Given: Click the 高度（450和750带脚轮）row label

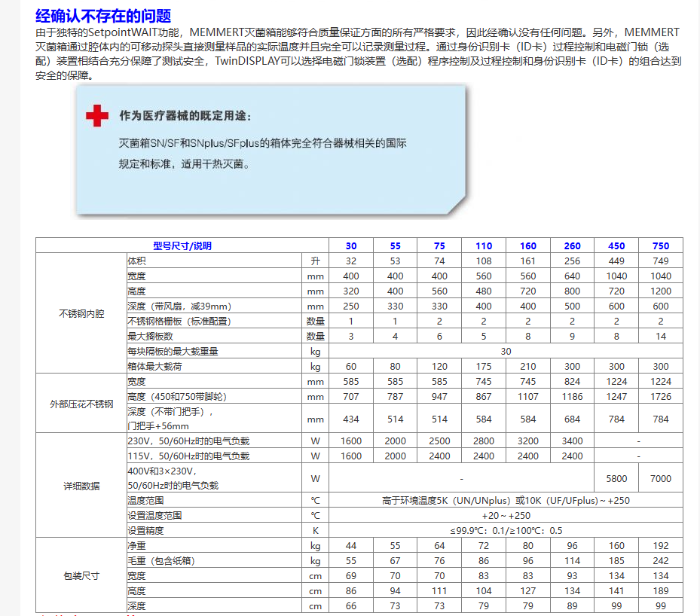Looking at the screenshot, I should [x=177, y=397].
